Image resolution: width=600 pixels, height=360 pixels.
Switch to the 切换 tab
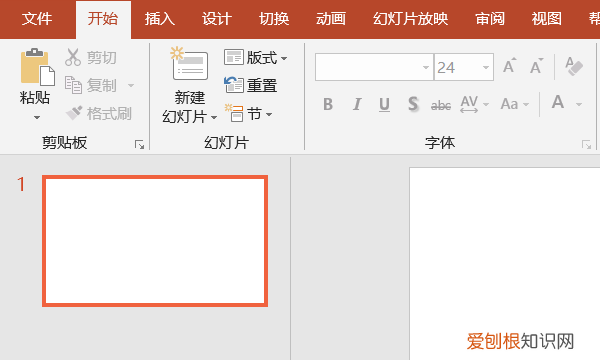coord(274,19)
